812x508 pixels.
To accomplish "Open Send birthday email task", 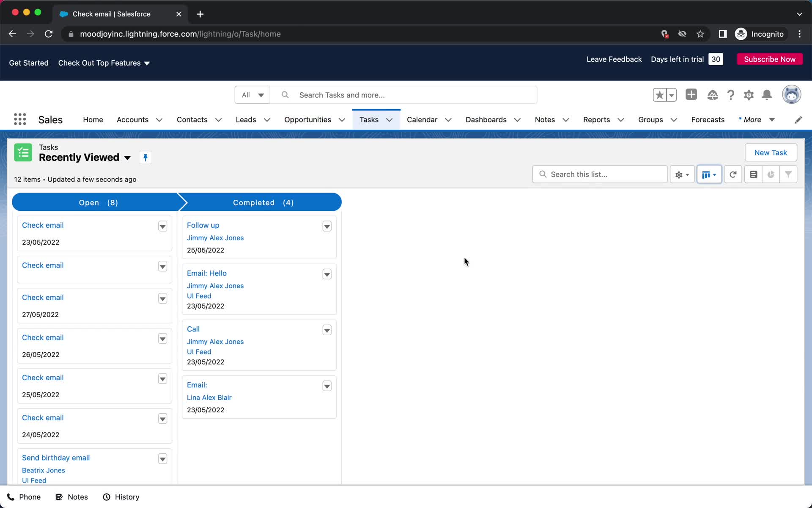I will (x=56, y=458).
